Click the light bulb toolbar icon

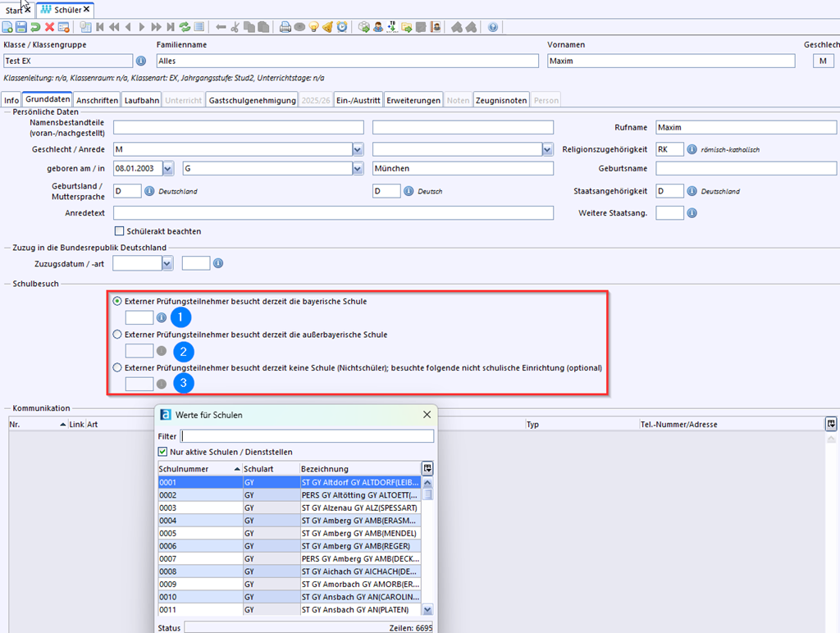click(x=313, y=27)
